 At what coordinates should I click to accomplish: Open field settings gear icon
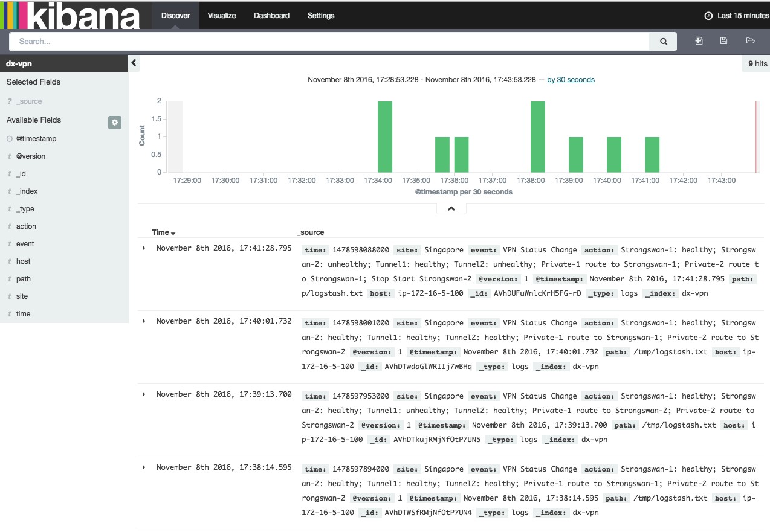[x=115, y=123]
